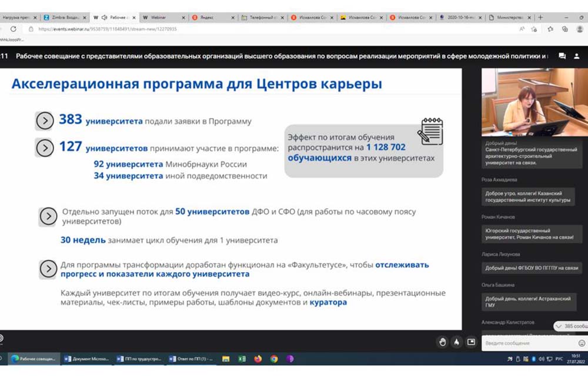Open the chat panel icon in header
588x392 pixels.
pyautogui.click(x=562, y=56)
